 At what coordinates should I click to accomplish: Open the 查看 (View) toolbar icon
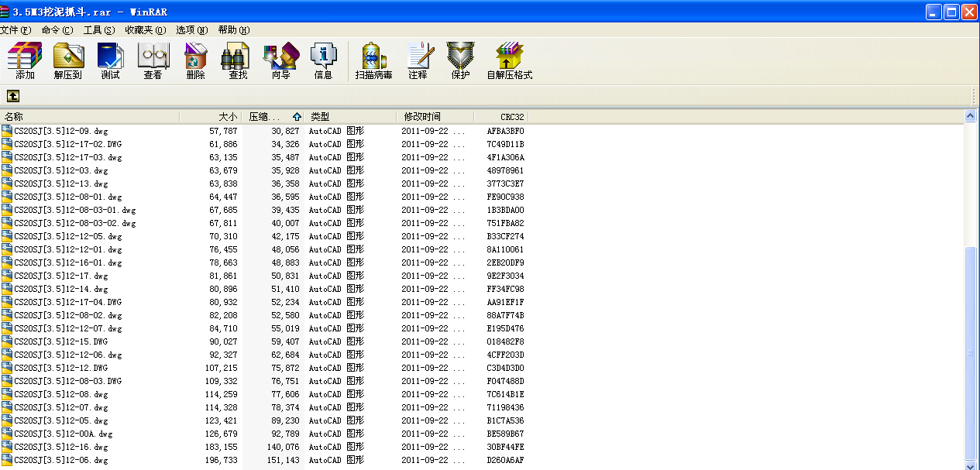(x=153, y=61)
